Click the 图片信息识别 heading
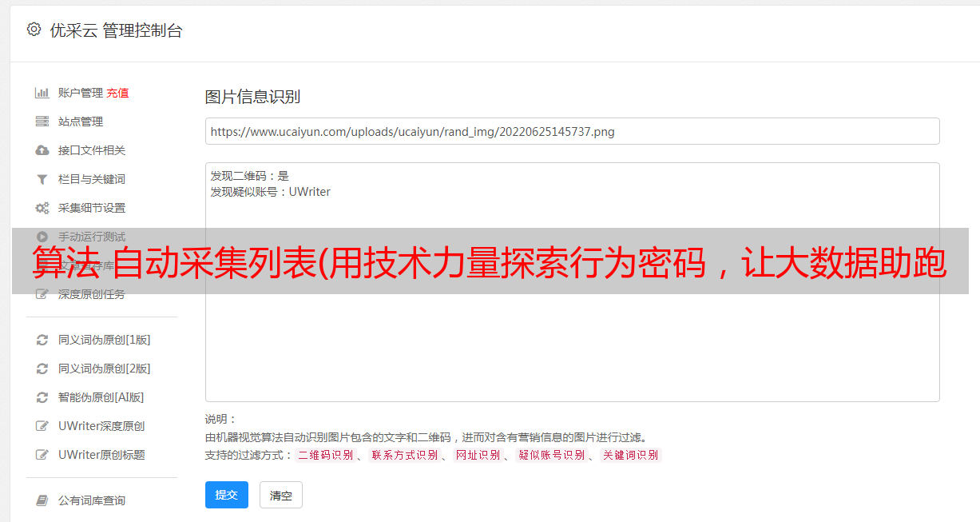The height and width of the screenshot is (522, 980). pos(252,97)
